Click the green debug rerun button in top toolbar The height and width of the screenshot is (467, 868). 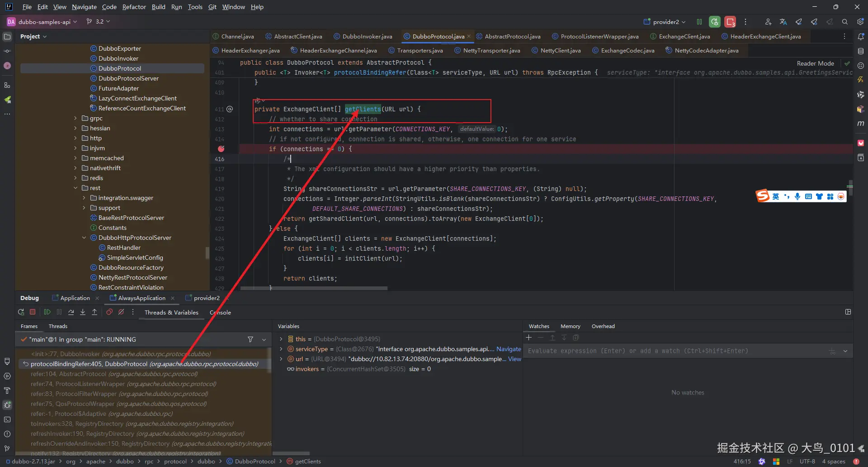click(715, 22)
